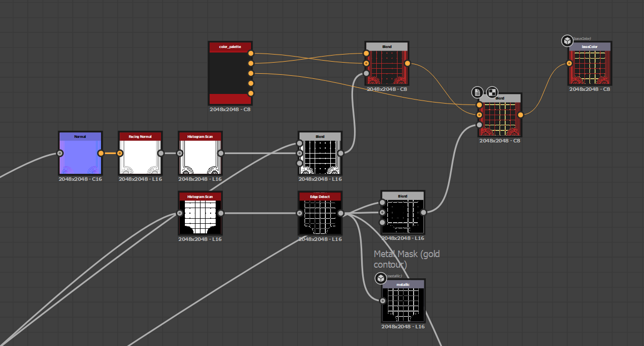Click the metallic node's input connector
This screenshot has width=644, height=346.
[x=382, y=301]
